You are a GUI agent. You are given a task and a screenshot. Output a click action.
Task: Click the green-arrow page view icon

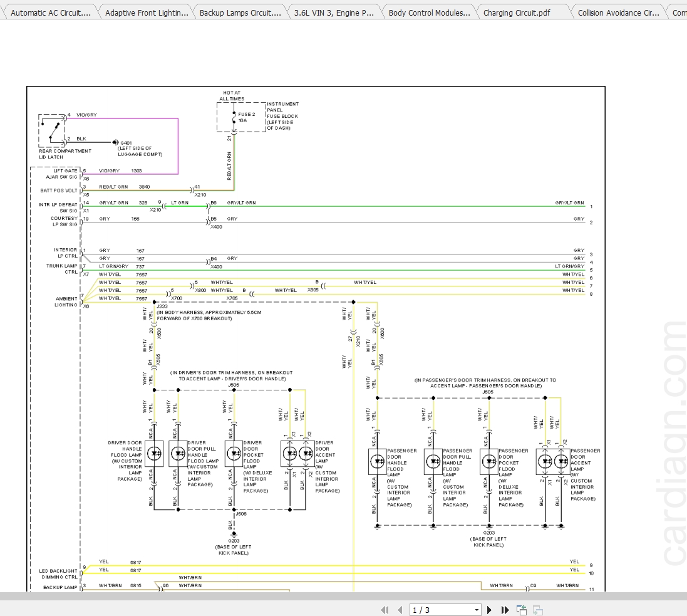tap(522, 610)
